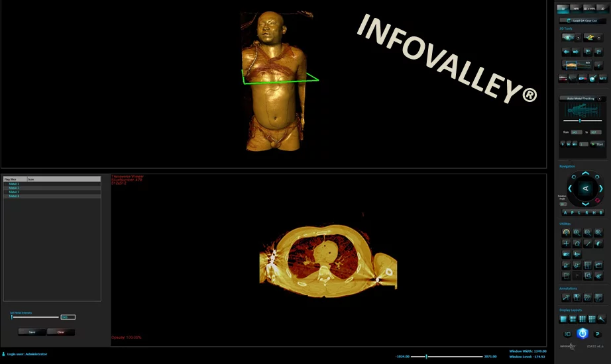Click the open folder utility icon
The image size is (611, 364).
click(598, 265)
